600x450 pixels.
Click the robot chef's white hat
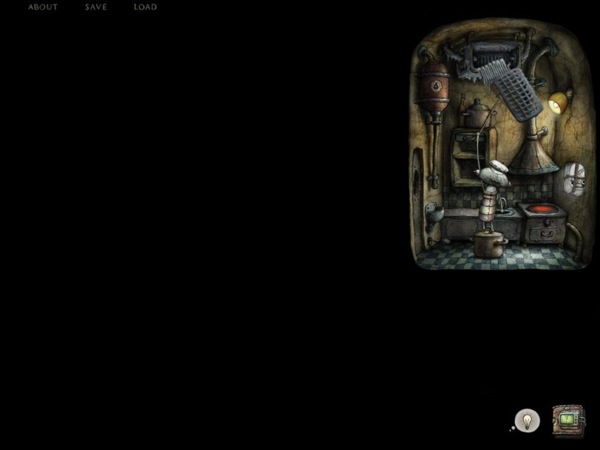coord(499,165)
